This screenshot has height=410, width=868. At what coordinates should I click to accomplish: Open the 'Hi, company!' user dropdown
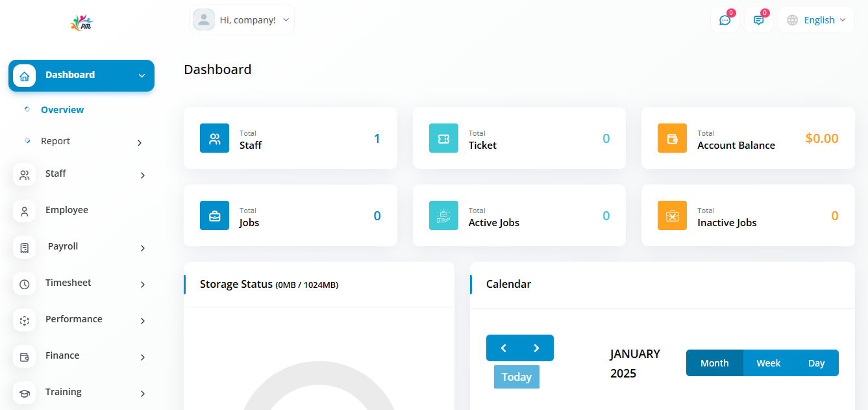pos(242,20)
